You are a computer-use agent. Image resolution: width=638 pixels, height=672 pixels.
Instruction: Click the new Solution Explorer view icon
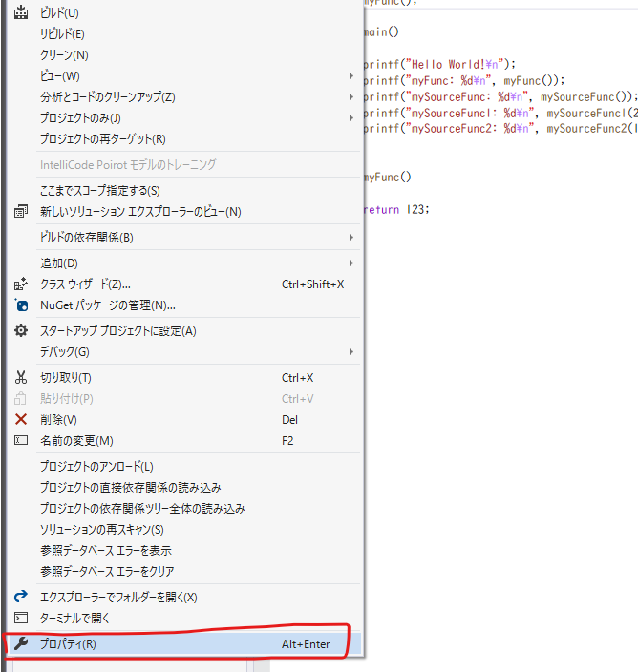[x=21, y=211]
